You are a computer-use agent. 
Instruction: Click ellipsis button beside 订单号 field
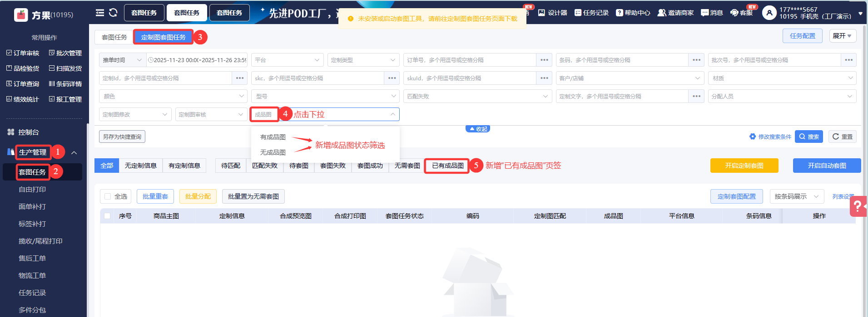pyautogui.click(x=544, y=60)
